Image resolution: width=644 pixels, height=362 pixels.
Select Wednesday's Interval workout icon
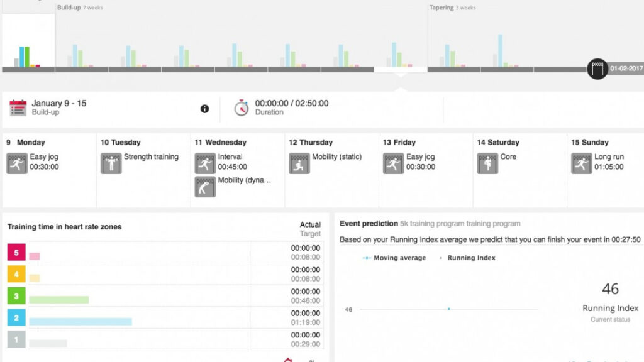pos(205,163)
